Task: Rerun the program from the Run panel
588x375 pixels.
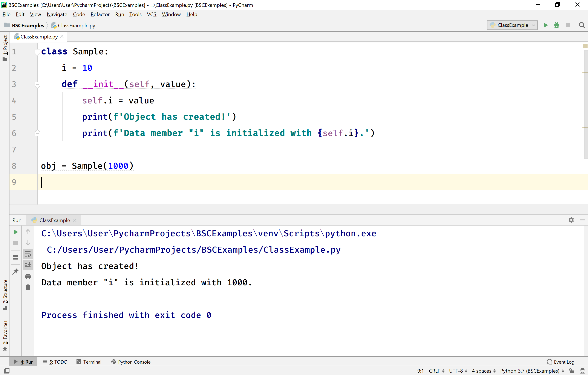Action: pyautogui.click(x=15, y=232)
